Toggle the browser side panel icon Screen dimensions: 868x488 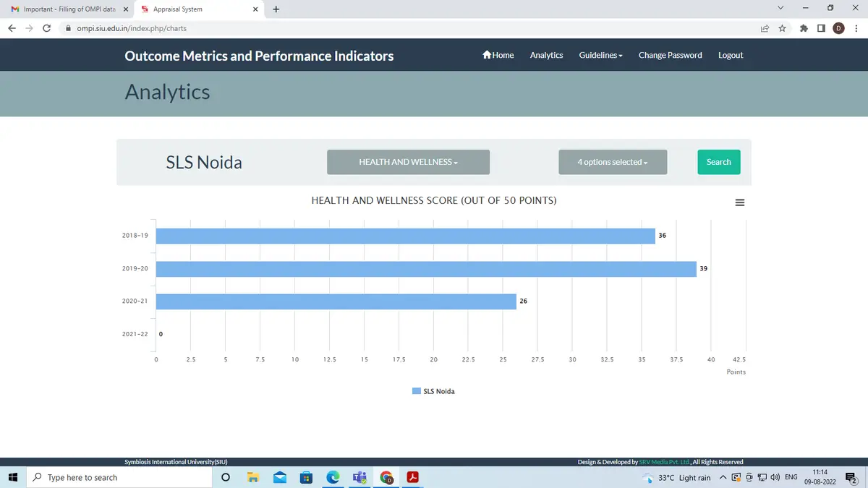click(821, 28)
